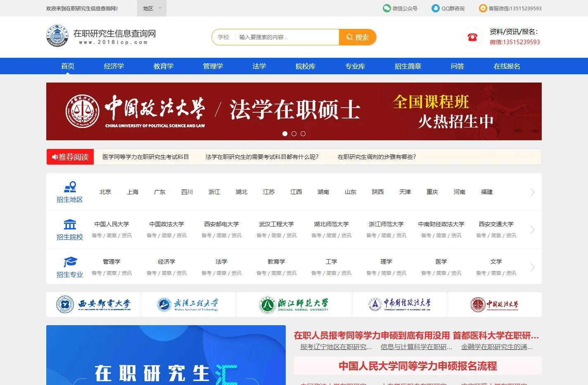Open the 工学 major link
This screenshot has width=588, height=385.
click(x=332, y=262)
